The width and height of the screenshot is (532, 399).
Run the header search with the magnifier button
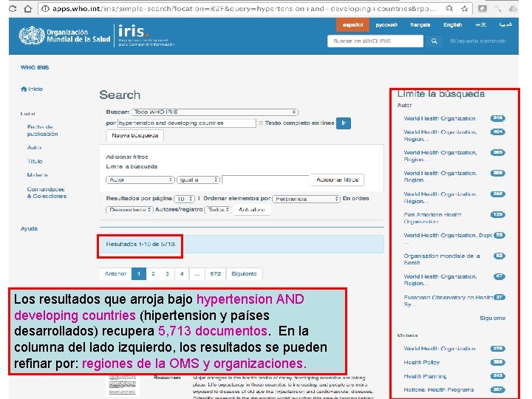(434, 41)
